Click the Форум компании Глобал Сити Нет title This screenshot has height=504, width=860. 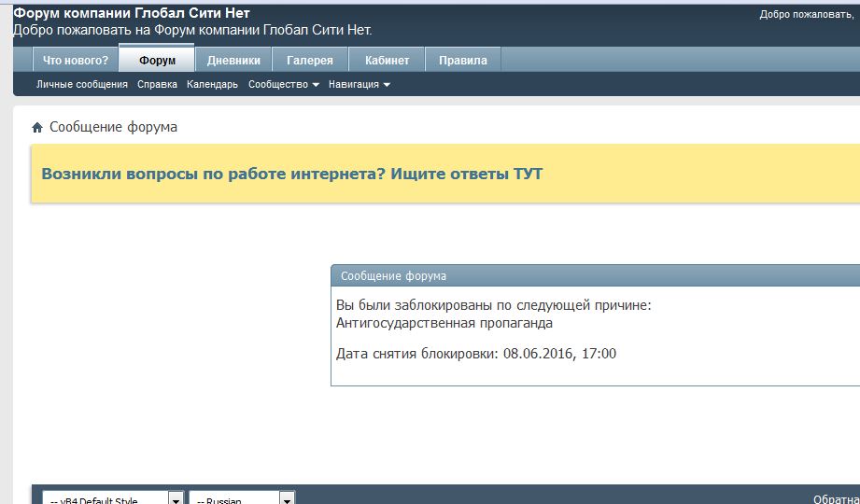[x=131, y=13]
